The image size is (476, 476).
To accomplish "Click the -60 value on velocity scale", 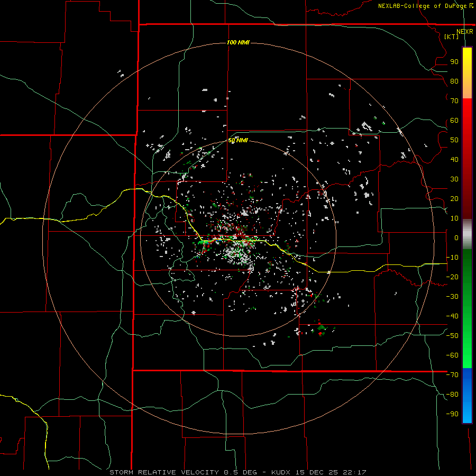I will pyautogui.click(x=452, y=355).
